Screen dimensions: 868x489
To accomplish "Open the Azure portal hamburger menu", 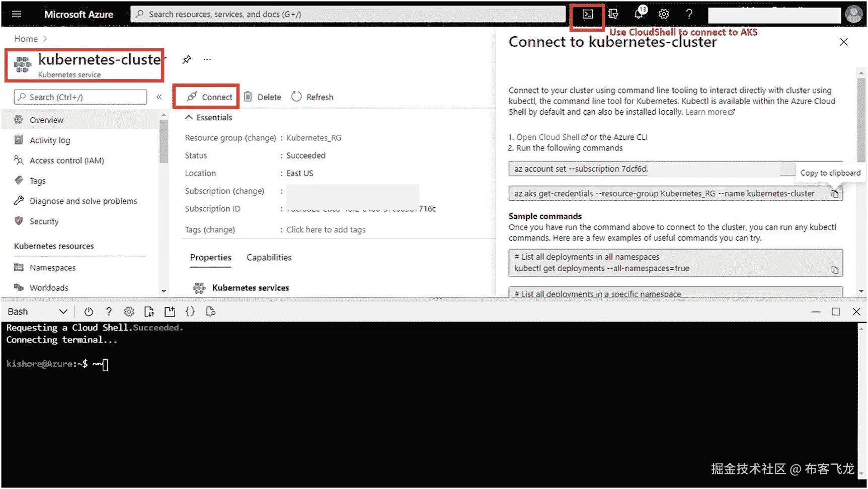I will (x=17, y=14).
